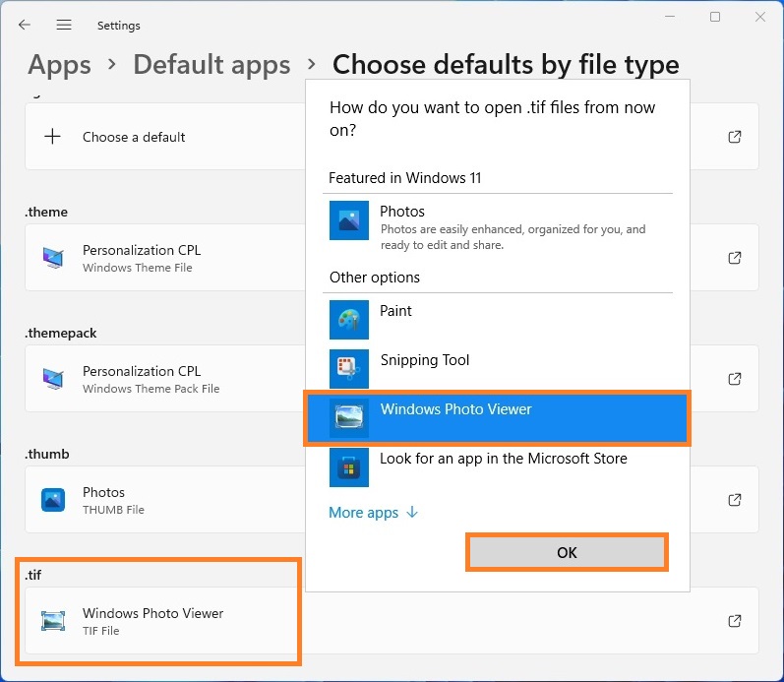Open the hamburger navigation menu
The width and height of the screenshot is (784, 682).
[x=64, y=25]
